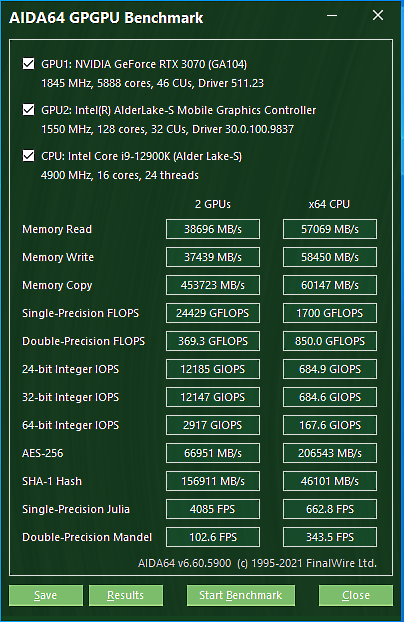Click the CPU specs line 4900 MHz, 16 cores
Viewport: 404px width, 622px height.
(120, 175)
